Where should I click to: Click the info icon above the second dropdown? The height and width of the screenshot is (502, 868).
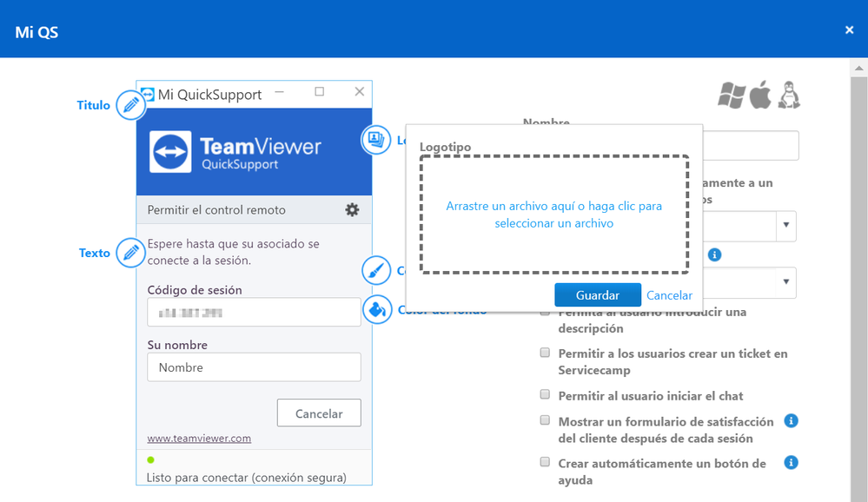click(715, 254)
